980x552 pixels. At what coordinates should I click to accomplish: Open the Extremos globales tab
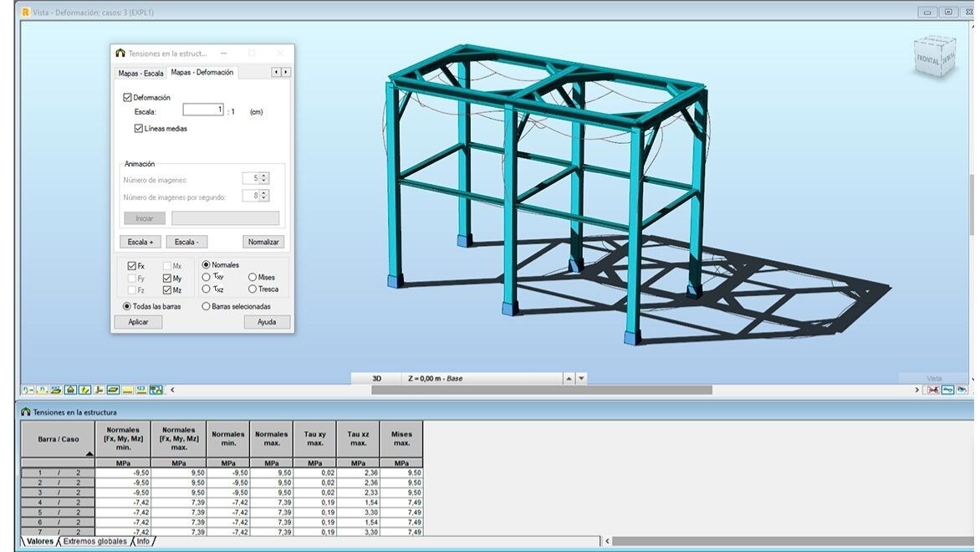[x=95, y=541]
